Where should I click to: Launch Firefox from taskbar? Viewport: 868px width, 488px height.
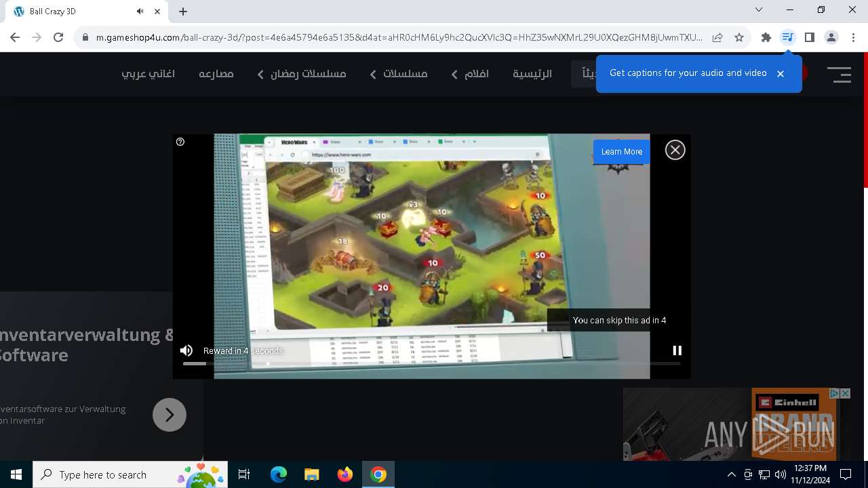(x=344, y=474)
